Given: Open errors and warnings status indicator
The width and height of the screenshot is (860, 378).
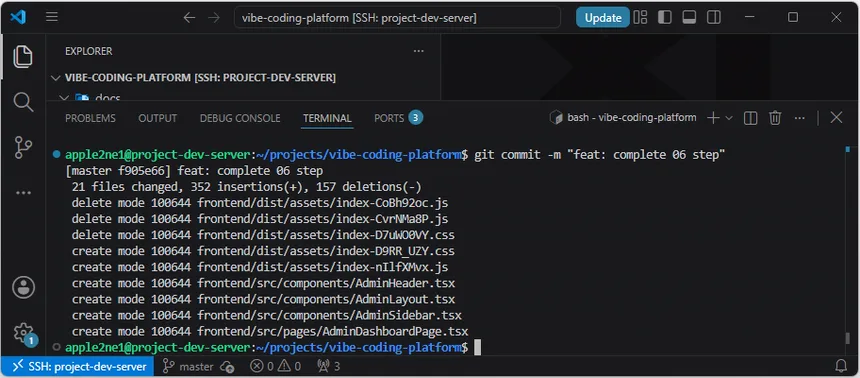Looking at the screenshot, I should 275,366.
